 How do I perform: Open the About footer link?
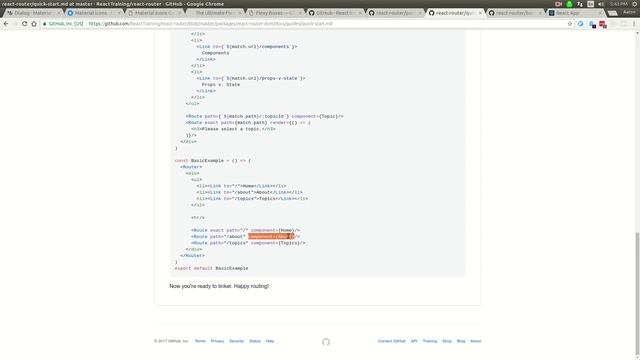click(476, 341)
